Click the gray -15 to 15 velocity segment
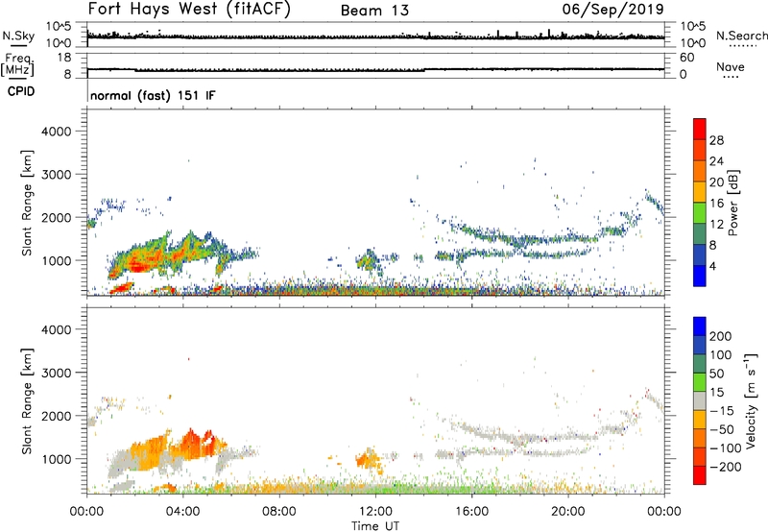768x532 pixels. coord(700,400)
